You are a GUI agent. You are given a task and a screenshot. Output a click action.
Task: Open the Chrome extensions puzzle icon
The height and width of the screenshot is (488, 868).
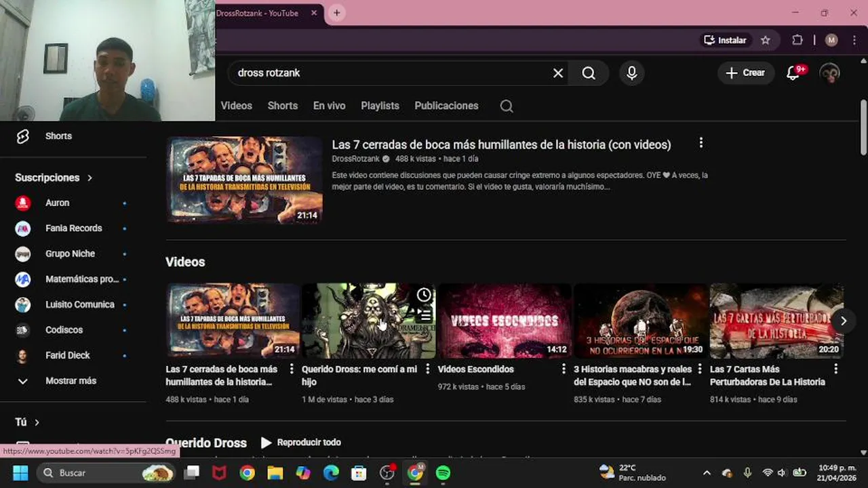(x=797, y=40)
